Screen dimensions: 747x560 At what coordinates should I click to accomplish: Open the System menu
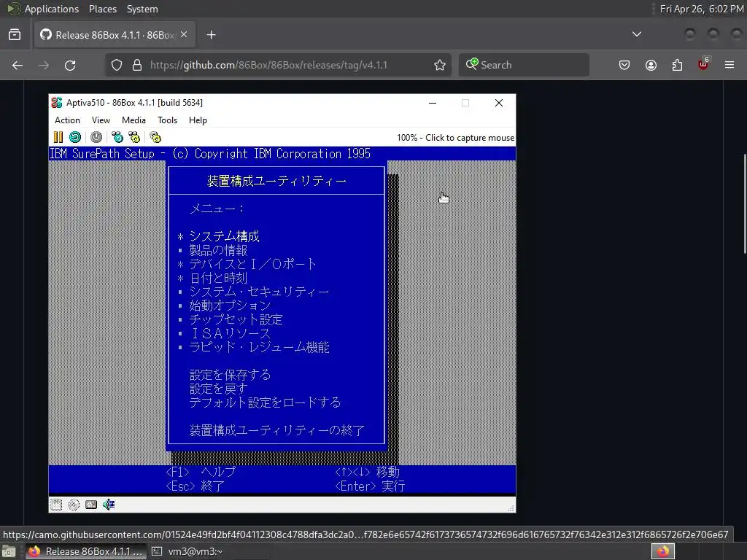(142, 9)
